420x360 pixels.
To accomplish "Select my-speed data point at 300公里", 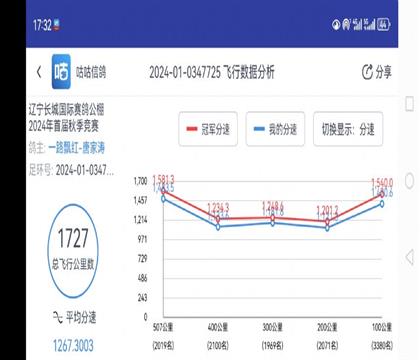I will pos(273,223).
